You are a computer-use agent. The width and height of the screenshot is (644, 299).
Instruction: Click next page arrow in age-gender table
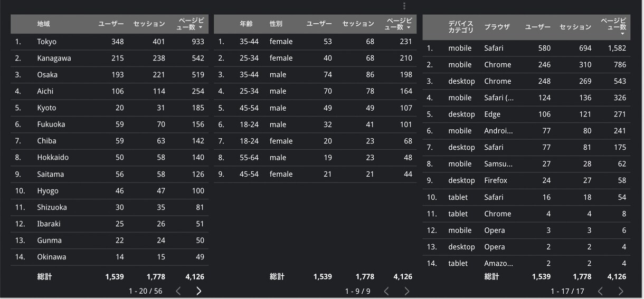pos(407,291)
